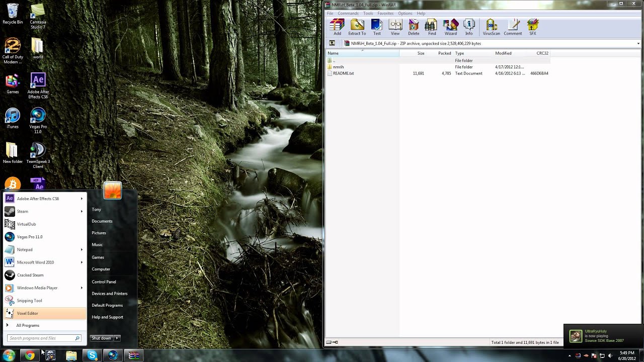Click the Test archive icon

pyautogui.click(x=377, y=27)
